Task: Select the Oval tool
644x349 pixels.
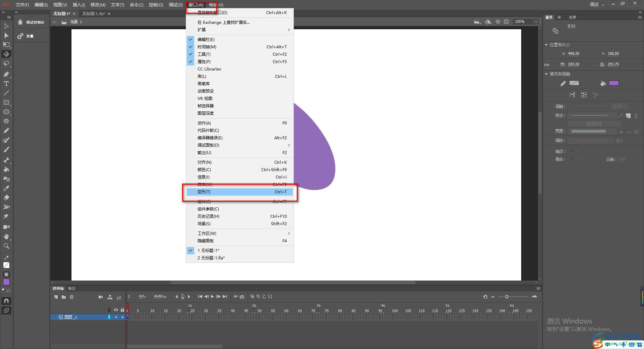Action: (x=6, y=112)
